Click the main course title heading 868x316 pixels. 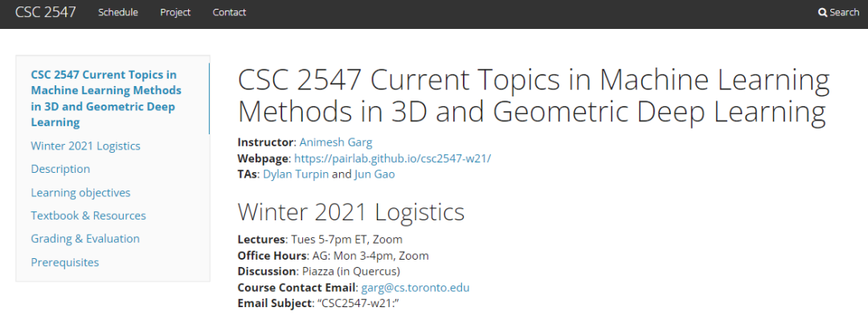tap(534, 96)
